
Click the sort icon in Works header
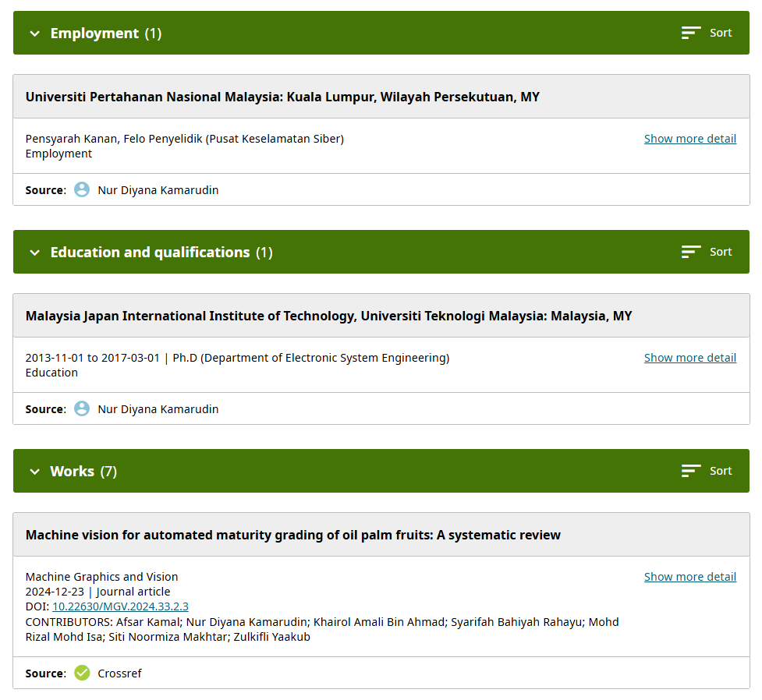(691, 471)
